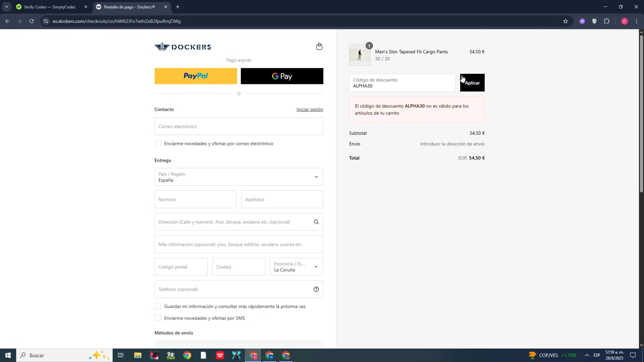Reload the page
The height and width of the screenshot is (362, 644).
[31, 21]
